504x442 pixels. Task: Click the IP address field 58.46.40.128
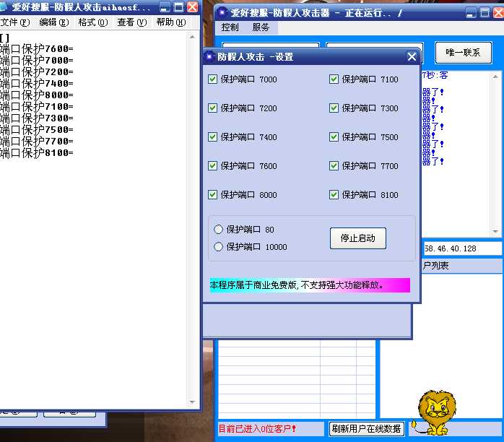pyautogui.click(x=462, y=248)
